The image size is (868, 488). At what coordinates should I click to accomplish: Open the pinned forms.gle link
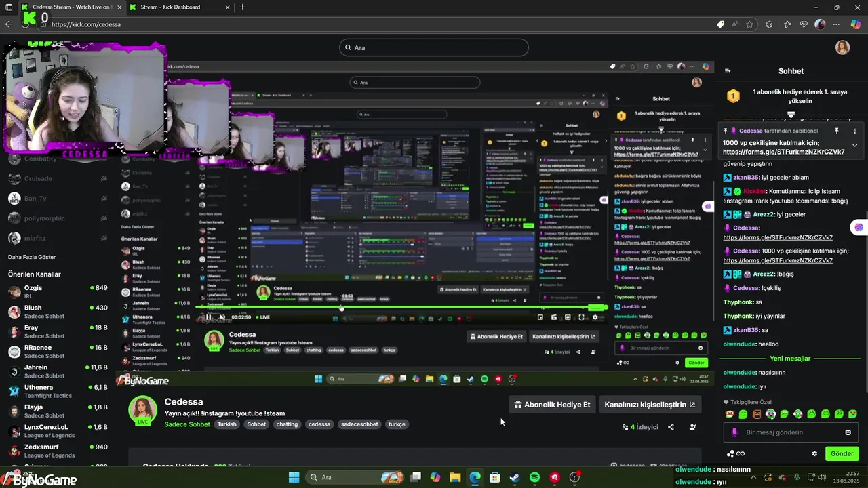(783, 152)
